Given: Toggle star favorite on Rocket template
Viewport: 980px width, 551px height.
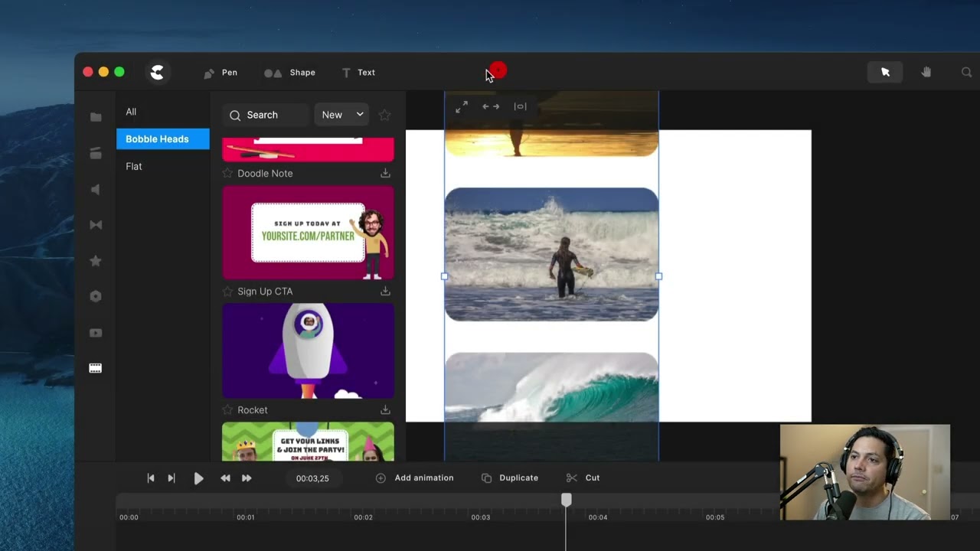Looking at the screenshot, I should [227, 410].
